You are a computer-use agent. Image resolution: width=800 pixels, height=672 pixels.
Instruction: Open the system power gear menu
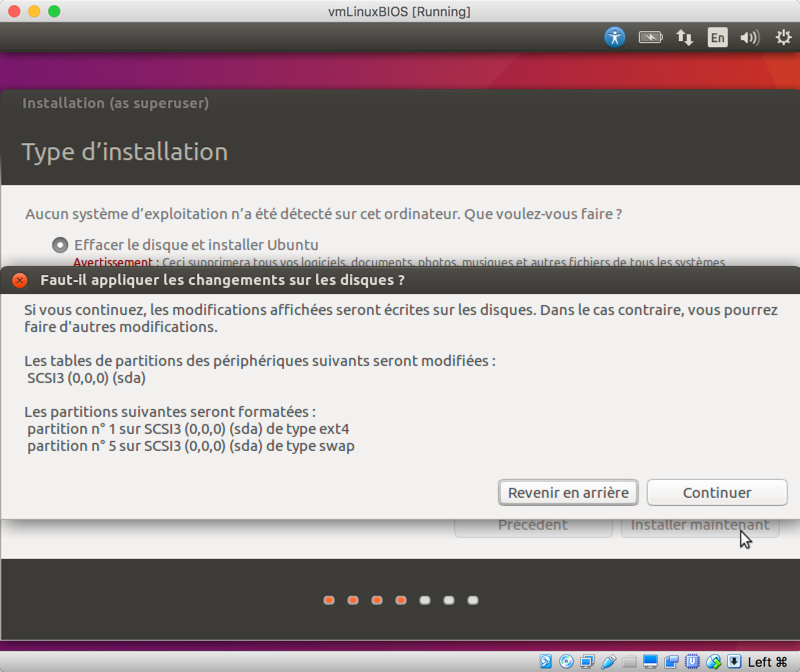[x=783, y=37]
